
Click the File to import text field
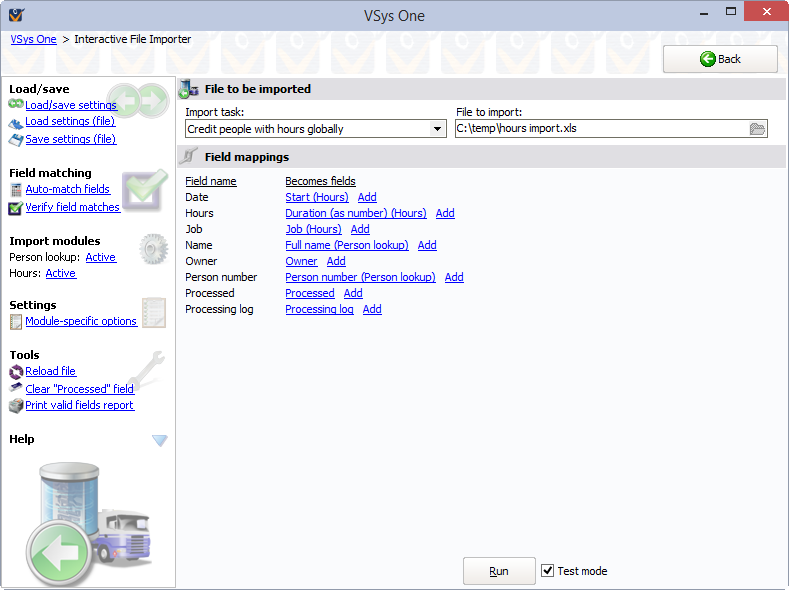600,129
